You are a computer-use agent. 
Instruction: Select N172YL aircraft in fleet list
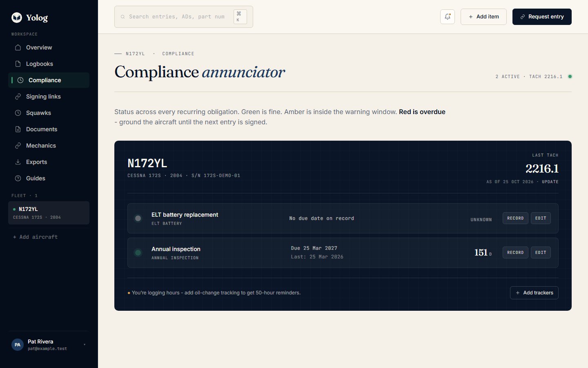(x=49, y=213)
